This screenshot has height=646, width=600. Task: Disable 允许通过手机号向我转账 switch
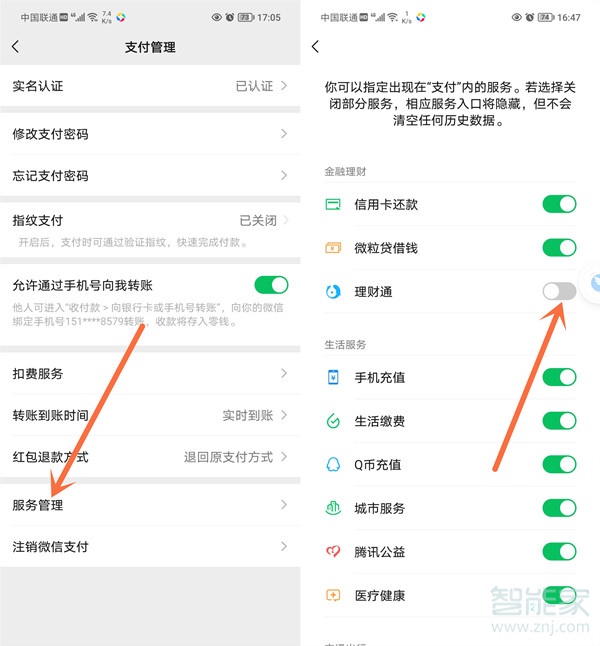[271, 285]
